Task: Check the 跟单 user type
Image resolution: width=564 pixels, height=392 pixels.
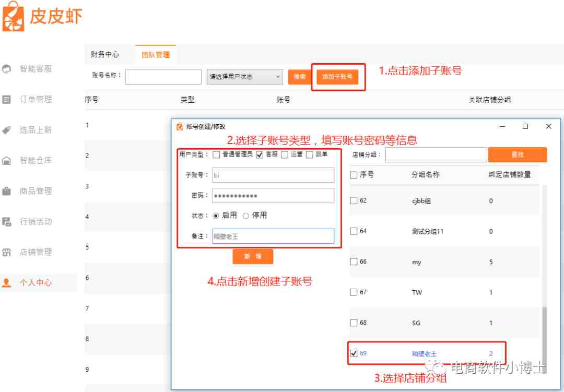Action: pos(309,155)
